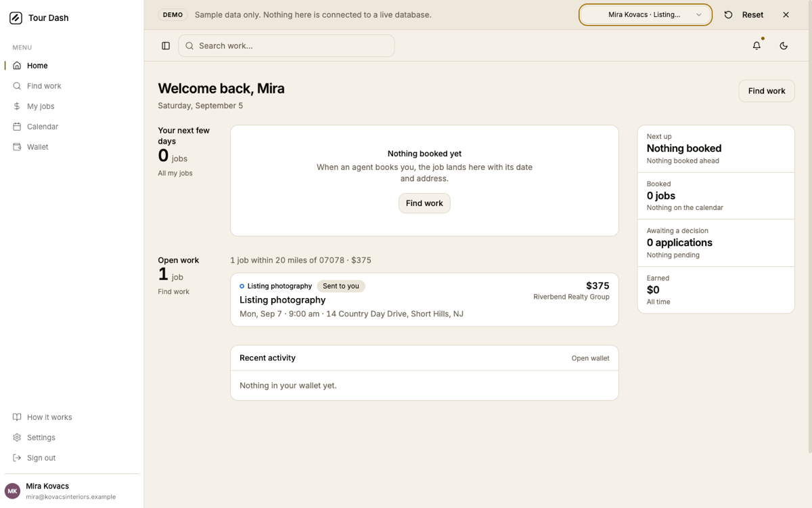Focus the Search work input field

(x=286, y=46)
